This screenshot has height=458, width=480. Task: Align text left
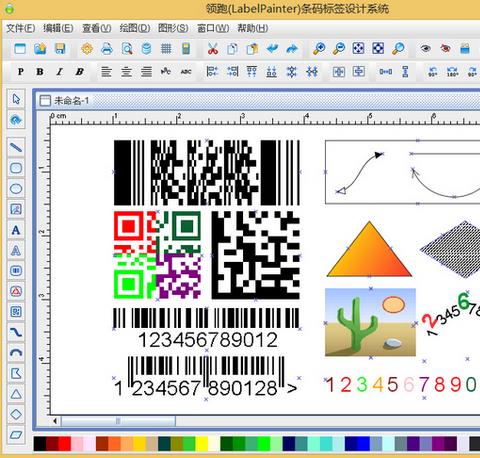coord(106,72)
